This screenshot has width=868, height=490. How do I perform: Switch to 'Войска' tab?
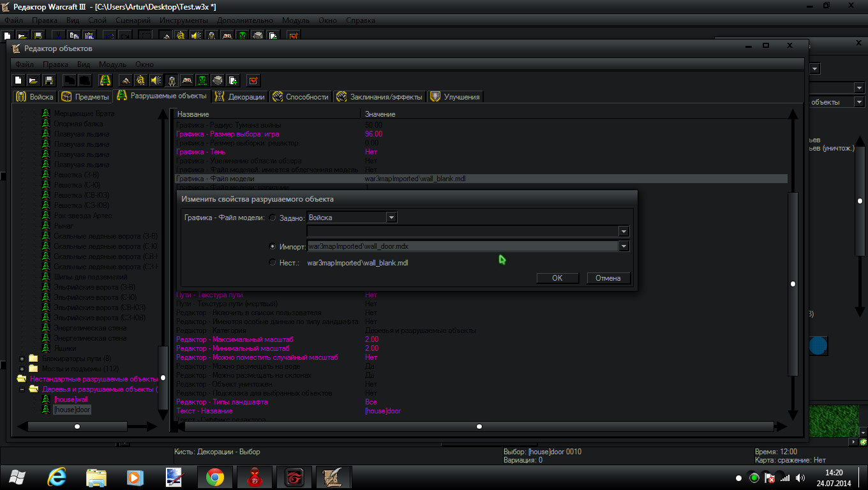coord(35,97)
